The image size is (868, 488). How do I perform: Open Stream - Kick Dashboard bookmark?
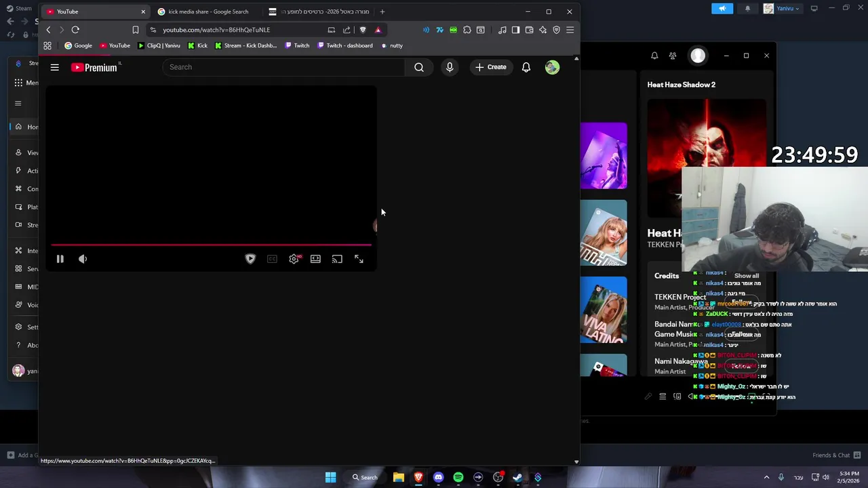pyautogui.click(x=245, y=45)
